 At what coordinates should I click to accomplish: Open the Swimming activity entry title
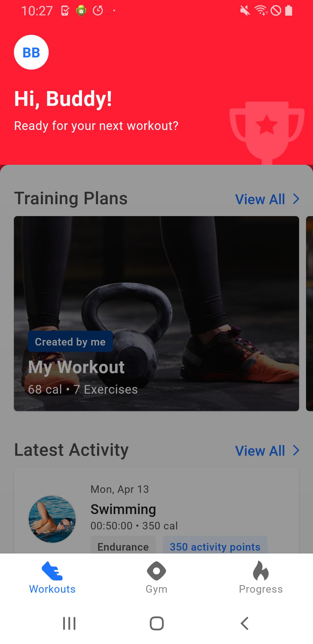click(123, 509)
